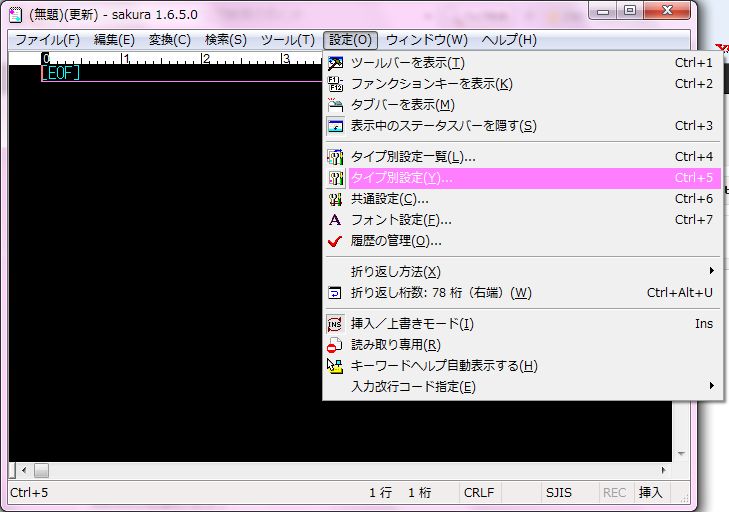Click the keyword help cursor icon

[335, 366]
